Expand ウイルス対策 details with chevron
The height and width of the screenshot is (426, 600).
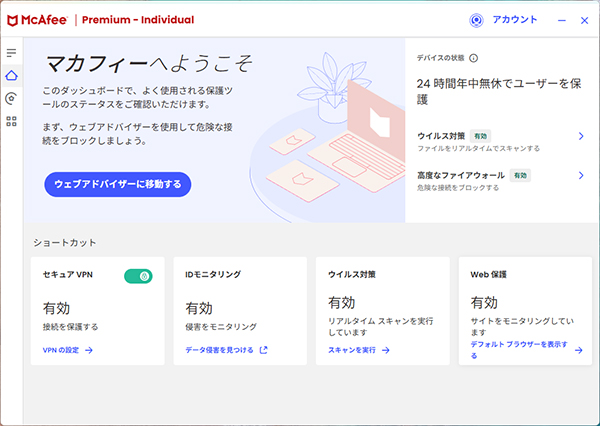coord(581,136)
